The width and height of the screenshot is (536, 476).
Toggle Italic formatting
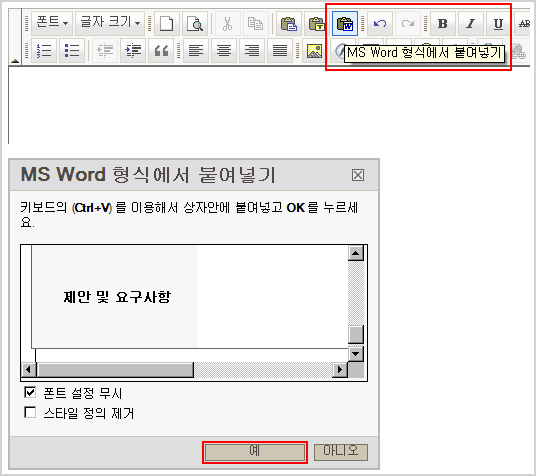[471, 24]
